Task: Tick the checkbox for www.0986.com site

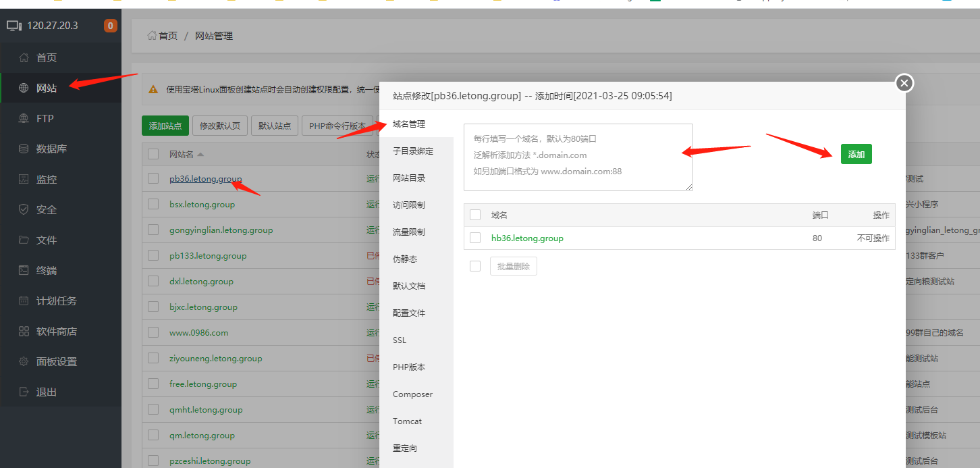Action: click(x=153, y=332)
